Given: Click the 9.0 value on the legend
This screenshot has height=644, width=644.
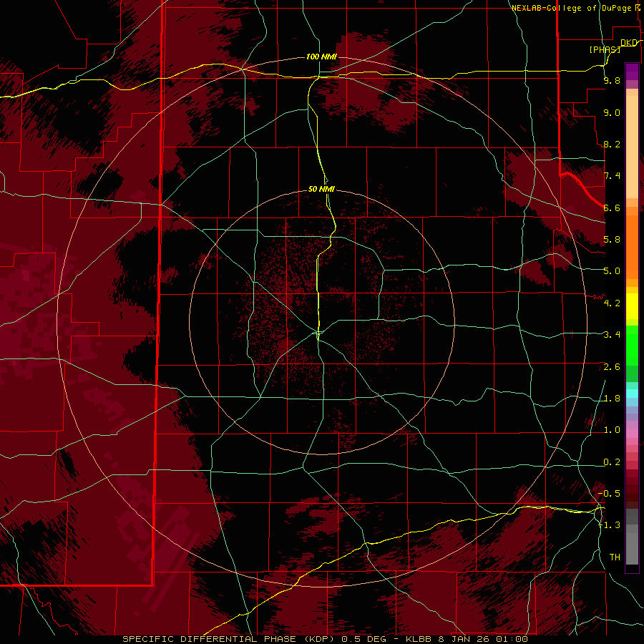Looking at the screenshot, I should 612,112.
